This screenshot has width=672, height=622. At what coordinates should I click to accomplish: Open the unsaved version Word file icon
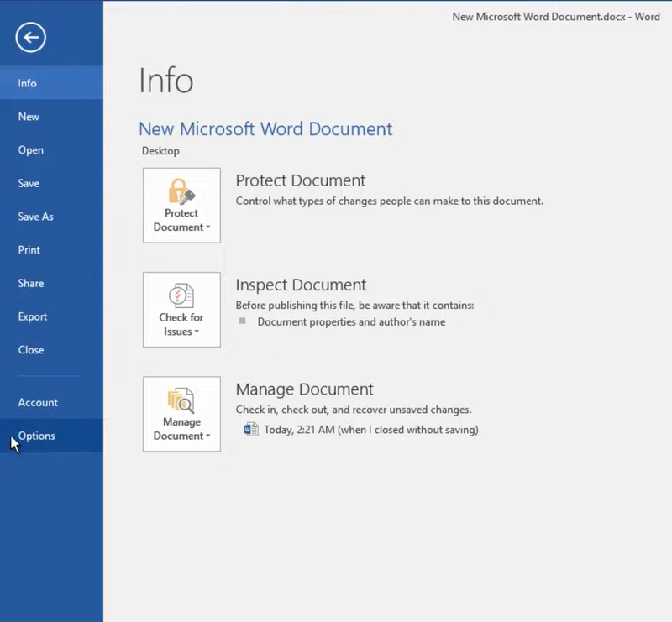coord(251,429)
